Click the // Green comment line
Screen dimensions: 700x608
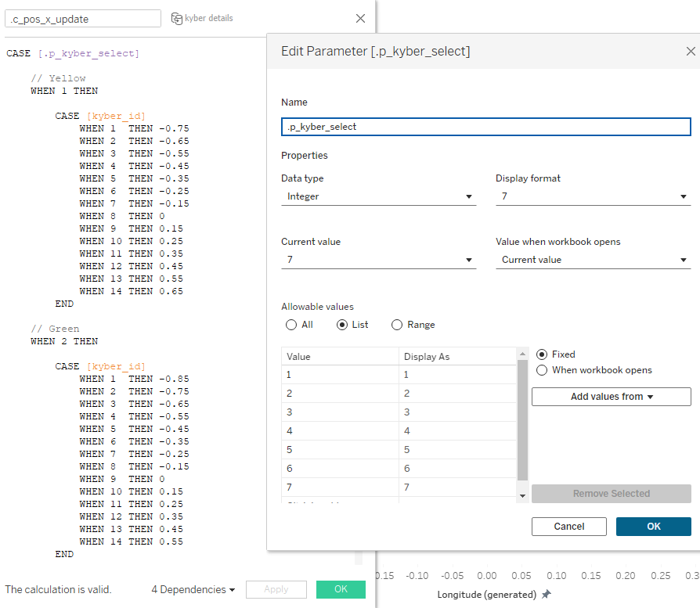click(x=55, y=329)
